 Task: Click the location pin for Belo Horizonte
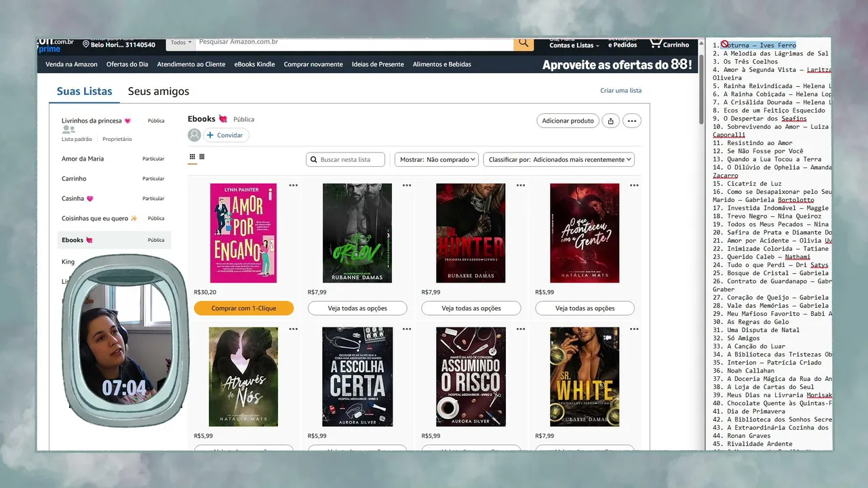pyautogui.click(x=87, y=45)
